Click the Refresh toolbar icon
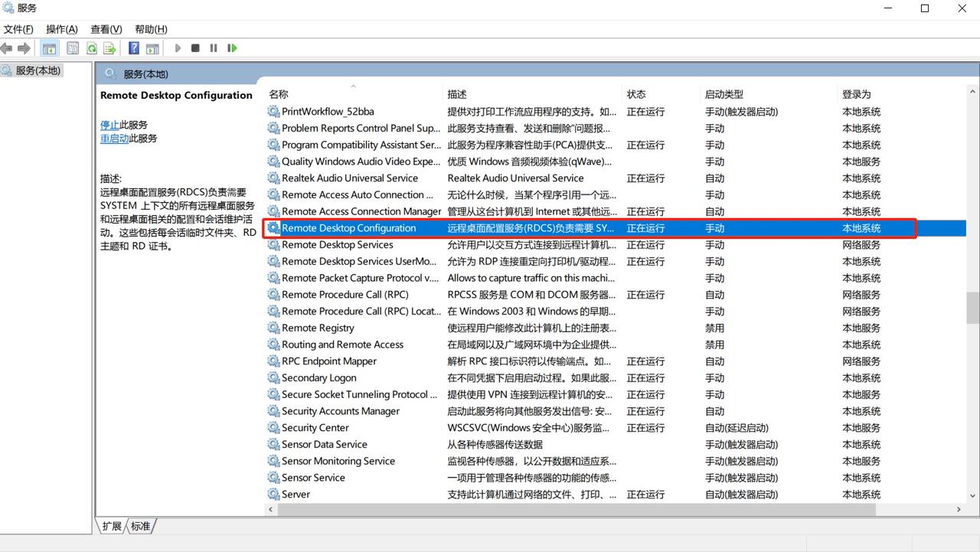 [91, 48]
